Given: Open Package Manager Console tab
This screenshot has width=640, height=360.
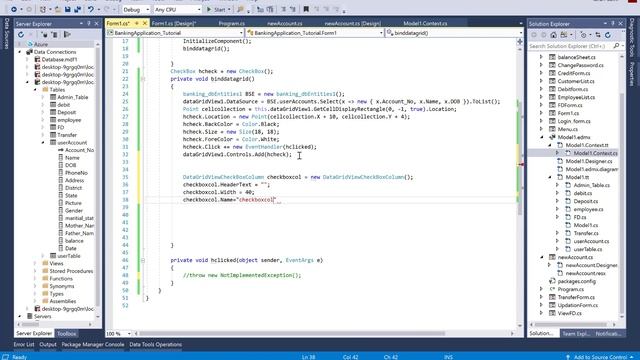Looking at the screenshot, I should [93, 344].
